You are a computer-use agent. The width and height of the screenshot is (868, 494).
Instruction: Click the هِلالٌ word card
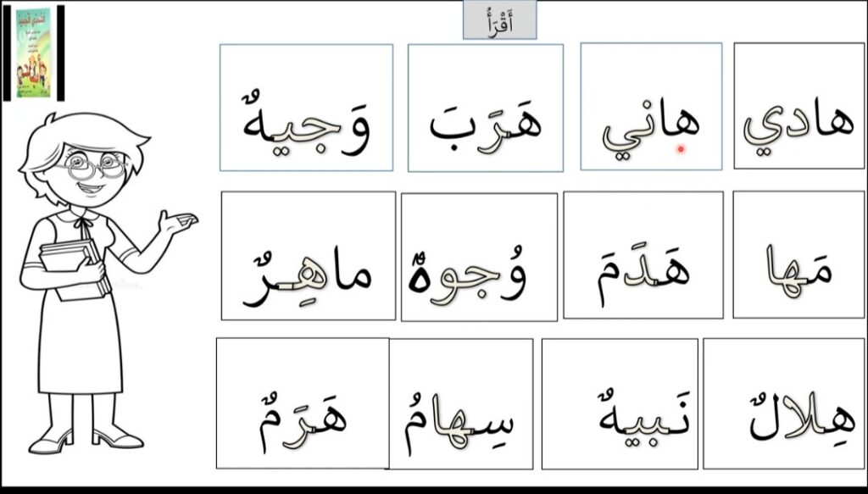pos(784,403)
